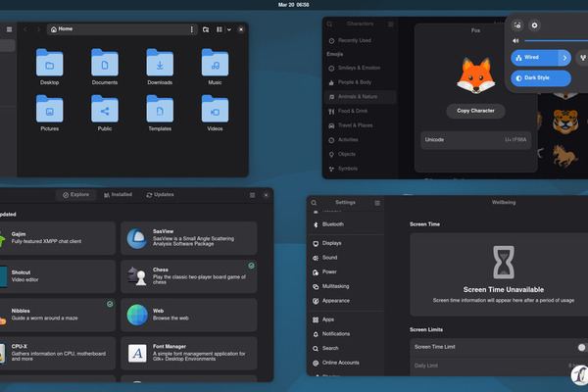The width and height of the screenshot is (588, 392).
Task: Open the Downloads folder
Action: pos(160,67)
